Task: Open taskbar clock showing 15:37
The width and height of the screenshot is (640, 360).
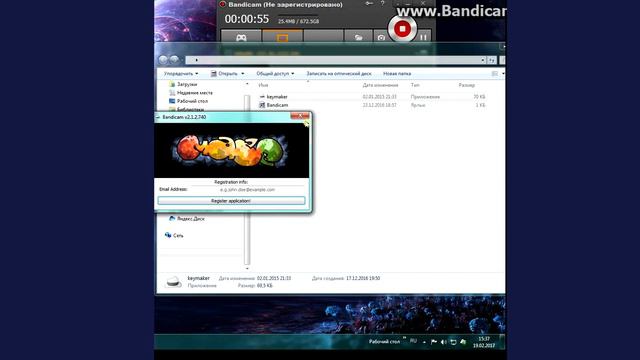Action: pos(484,342)
